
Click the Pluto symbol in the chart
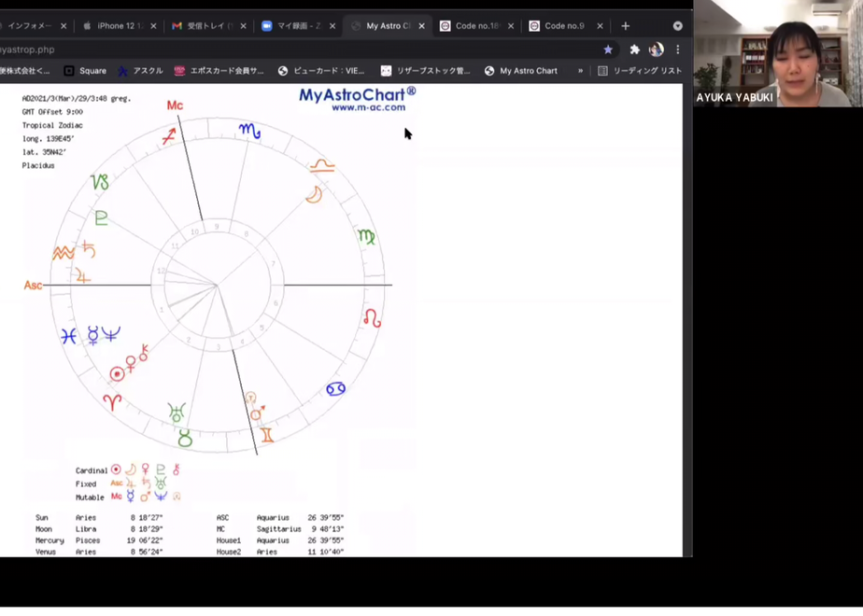[x=101, y=218]
